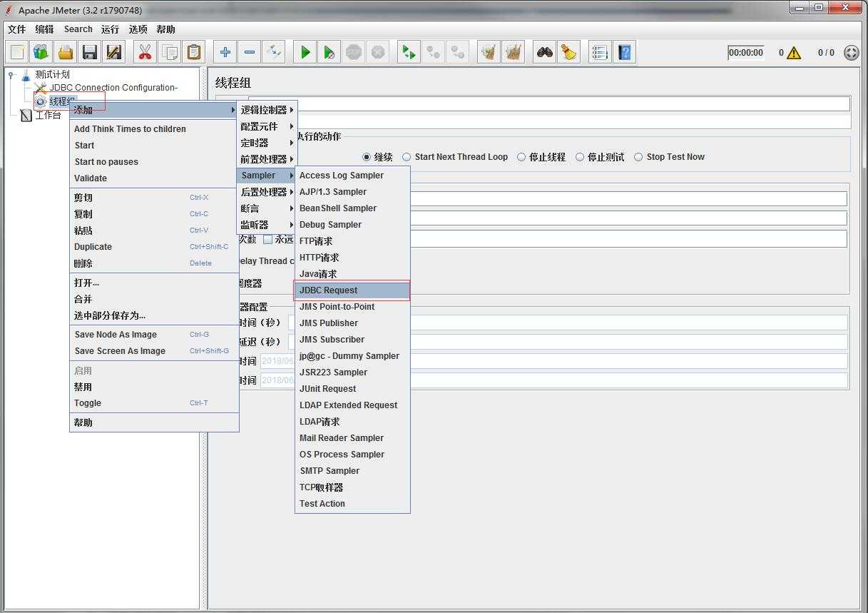Image resolution: width=868 pixels, height=613 pixels.
Task: Expand all nodes with plus icon
Action: pyautogui.click(x=225, y=52)
